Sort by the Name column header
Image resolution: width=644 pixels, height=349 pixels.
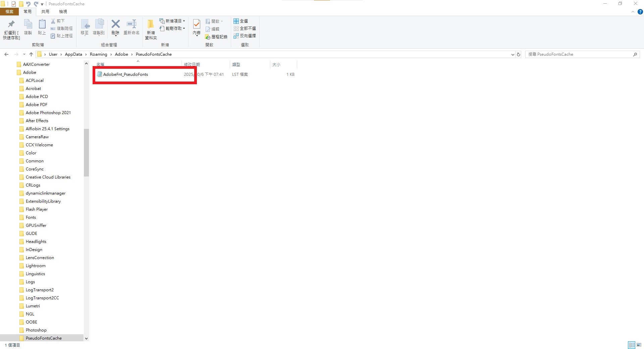coord(138,64)
